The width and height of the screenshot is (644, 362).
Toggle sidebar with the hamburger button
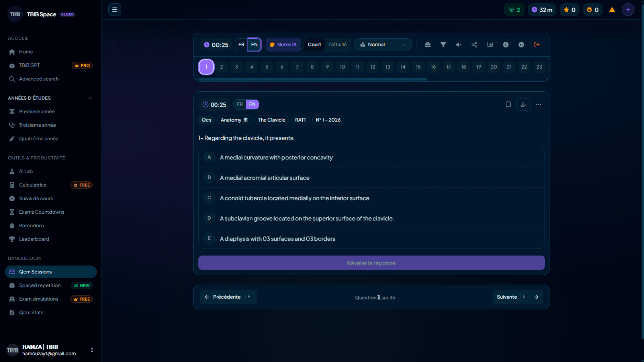tap(115, 10)
